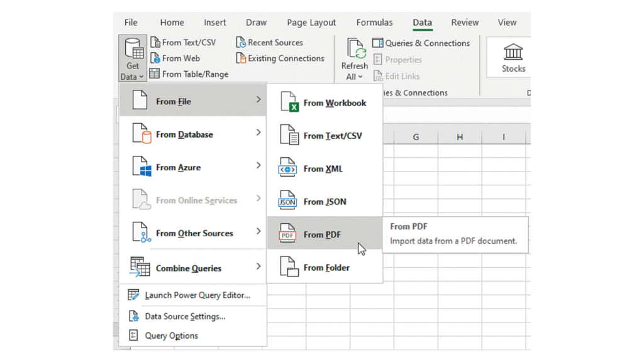
Task: Click the From Folder icon
Action: point(289,266)
